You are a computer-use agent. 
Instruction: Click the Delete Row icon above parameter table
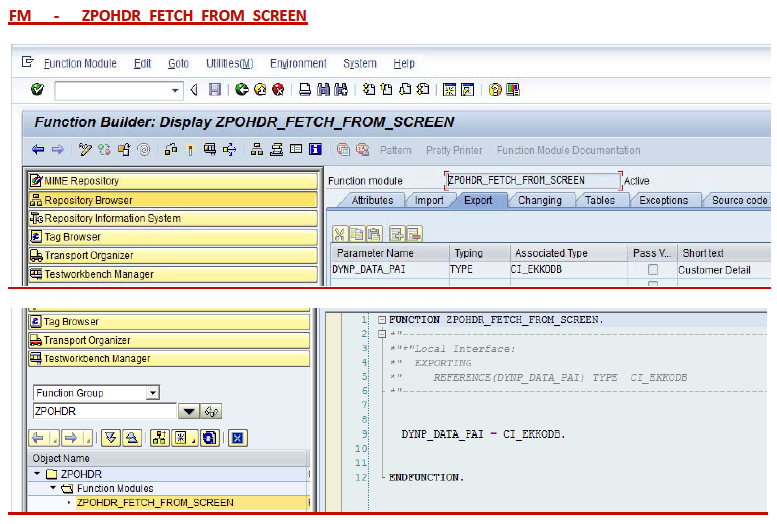(x=414, y=233)
